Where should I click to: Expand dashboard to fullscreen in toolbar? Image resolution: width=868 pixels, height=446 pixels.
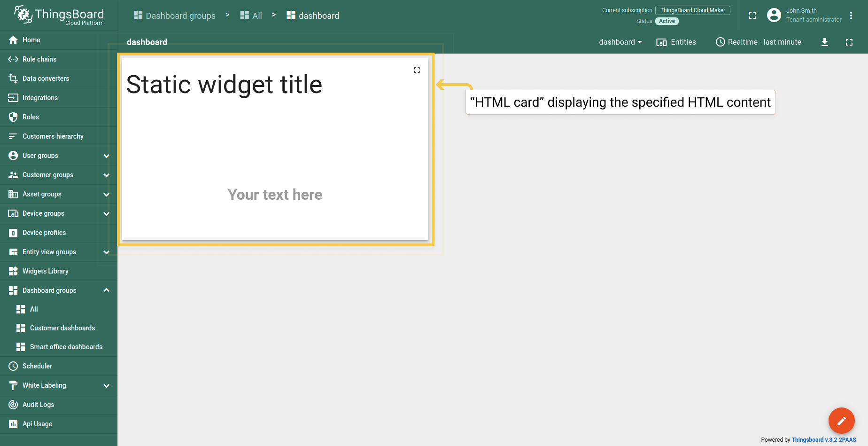[849, 42]
